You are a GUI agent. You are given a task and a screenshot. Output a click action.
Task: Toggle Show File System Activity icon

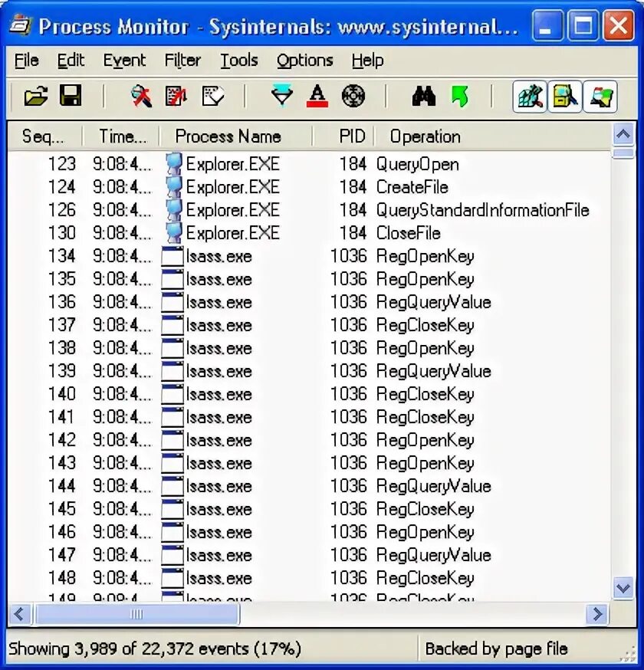pyautogui.click(x=564, y=96)
